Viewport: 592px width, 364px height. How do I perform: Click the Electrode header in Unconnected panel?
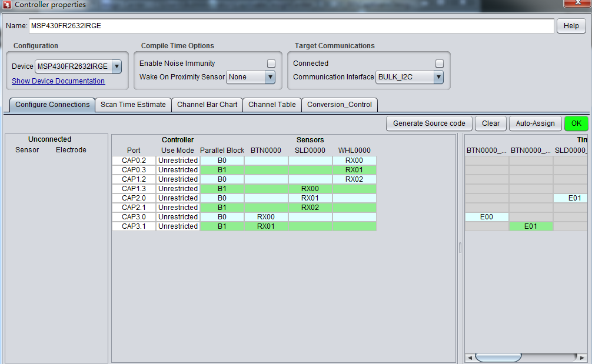71,150
